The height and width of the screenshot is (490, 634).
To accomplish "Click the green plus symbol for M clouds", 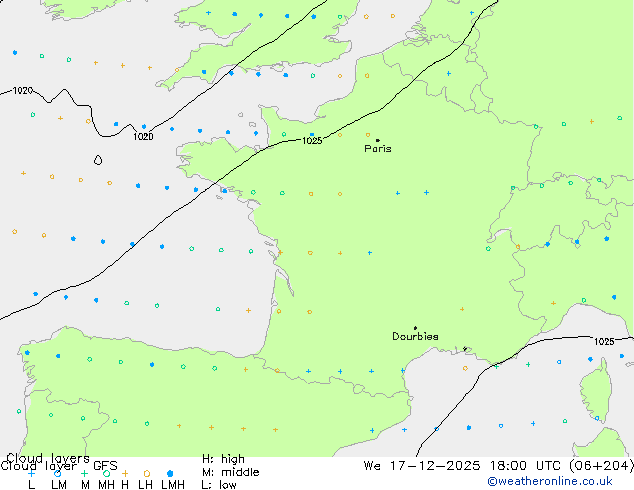I will click(84, 473).
